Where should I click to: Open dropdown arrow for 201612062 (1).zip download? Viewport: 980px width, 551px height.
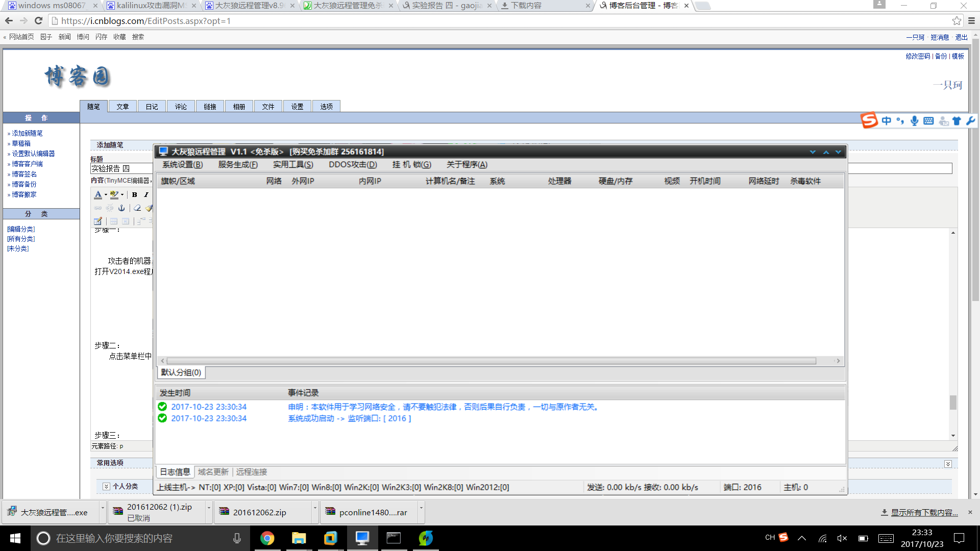pos(209,508)
